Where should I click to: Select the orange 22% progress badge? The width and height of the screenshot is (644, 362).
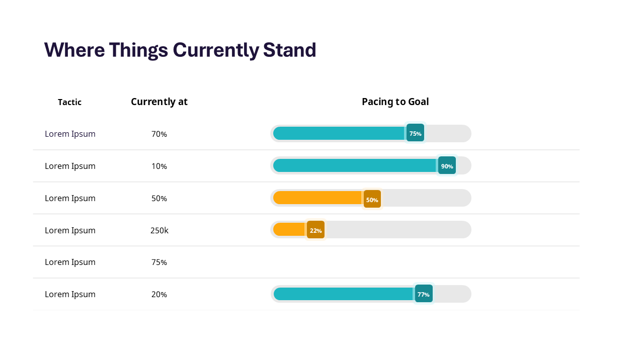pyautogui.click(x=315, y=230)
